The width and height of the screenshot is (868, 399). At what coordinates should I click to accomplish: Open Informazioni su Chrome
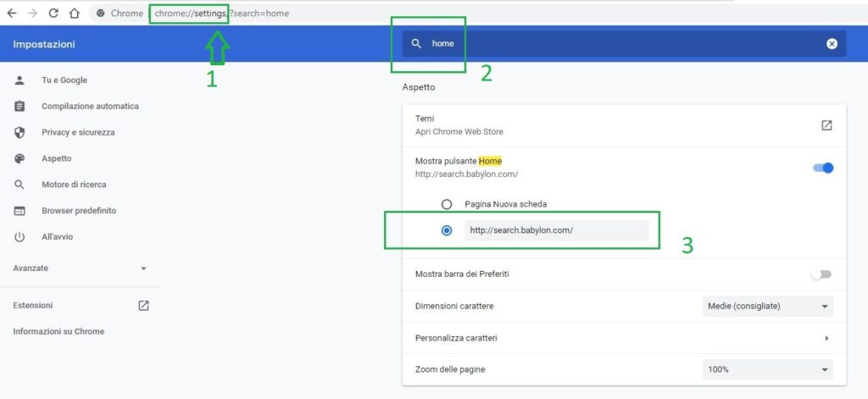tap(58, 331)
